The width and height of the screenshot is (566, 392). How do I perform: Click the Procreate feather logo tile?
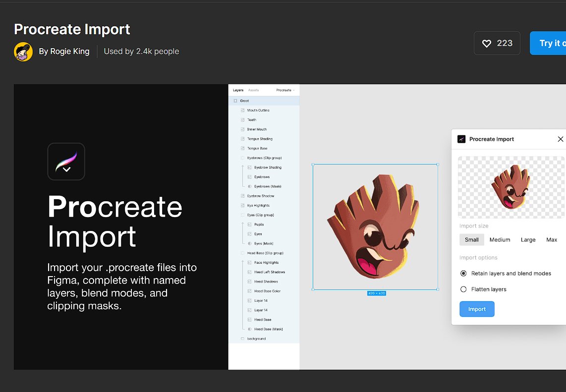coord(66,162)
